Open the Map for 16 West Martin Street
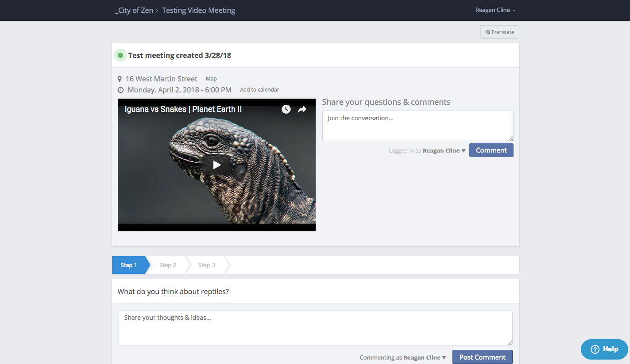Viewport: 630px width, 364px height. click(x=211, y=79)
